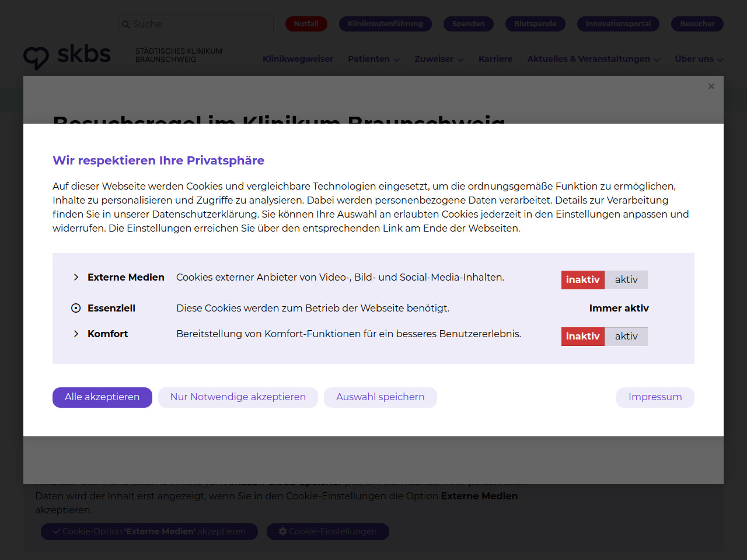Image resolution: width=747 pixels, height=560 pixels.
Task: Expand the Komfort cookie details
Action: (76, 334)
